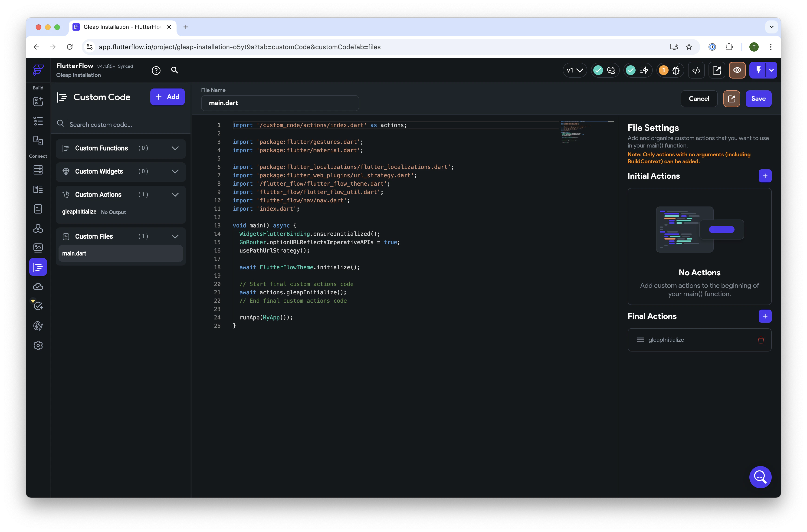Delete the gleapInitialize final action
The height and width of the screenshot is (532, 807).
click(x=761, y=340)
